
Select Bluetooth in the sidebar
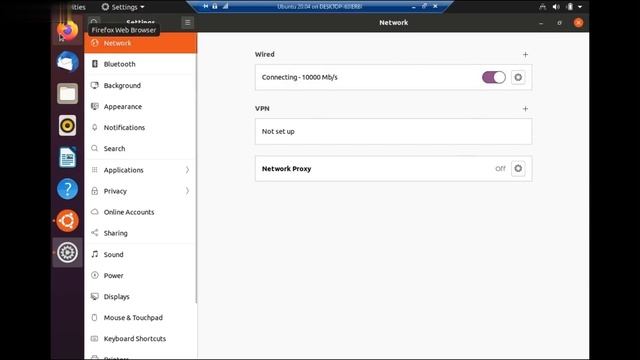[x=140, y=64]
